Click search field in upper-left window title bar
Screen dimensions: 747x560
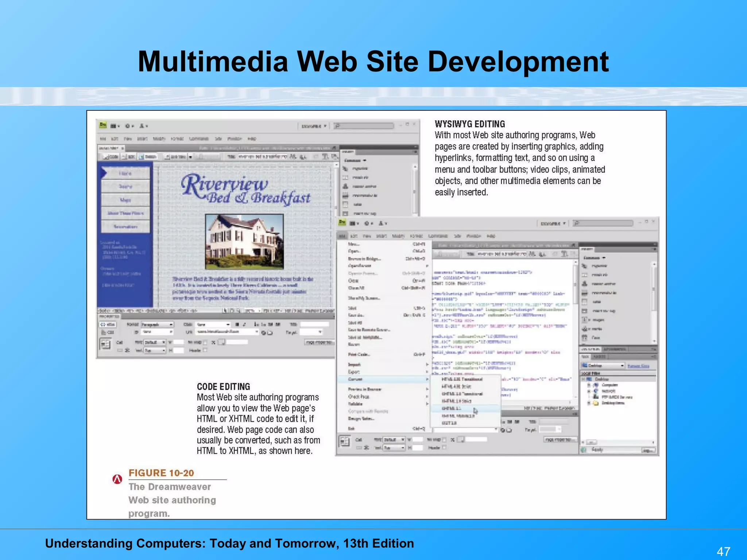pyautogui.click(x=364, y=126)
